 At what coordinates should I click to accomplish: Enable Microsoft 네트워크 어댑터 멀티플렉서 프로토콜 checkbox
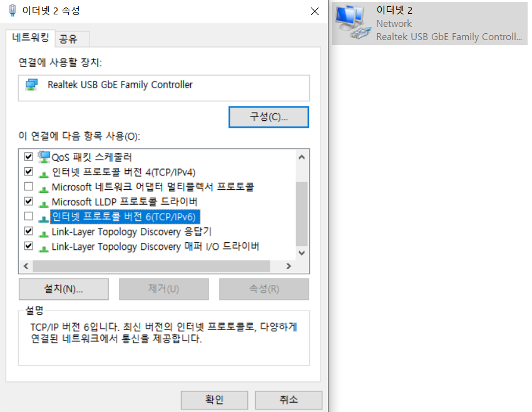(29, 187)
